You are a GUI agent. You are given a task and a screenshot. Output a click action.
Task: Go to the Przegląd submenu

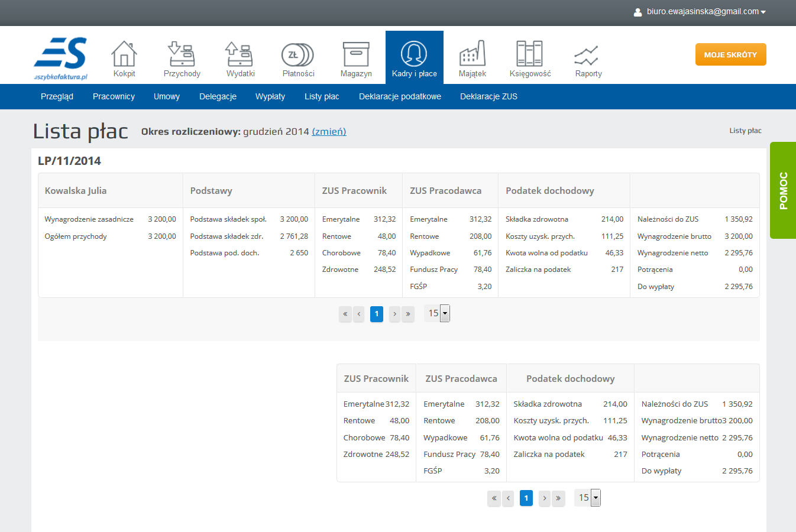pos(57,96)
